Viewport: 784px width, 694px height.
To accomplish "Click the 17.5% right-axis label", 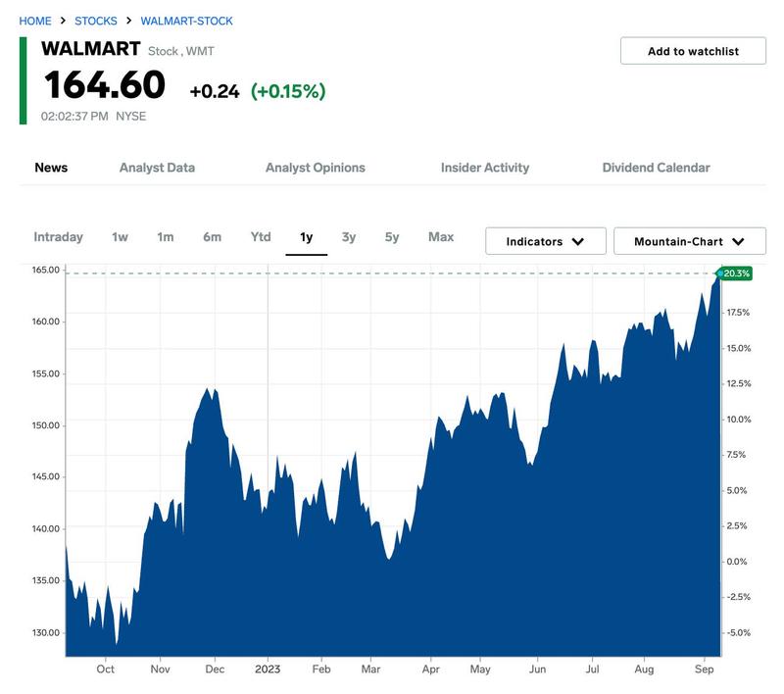I will [739, 313].
